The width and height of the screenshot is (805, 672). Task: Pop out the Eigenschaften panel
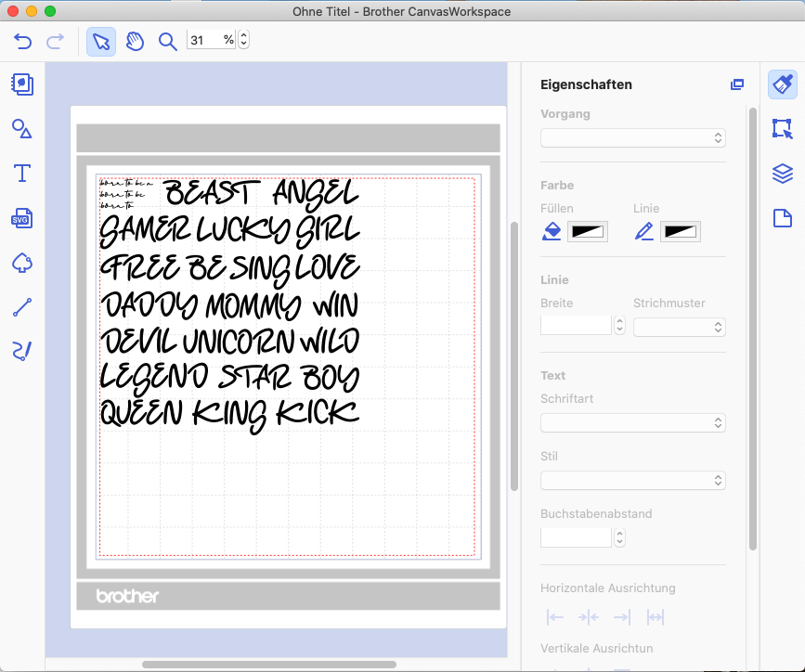pos(736,84)
